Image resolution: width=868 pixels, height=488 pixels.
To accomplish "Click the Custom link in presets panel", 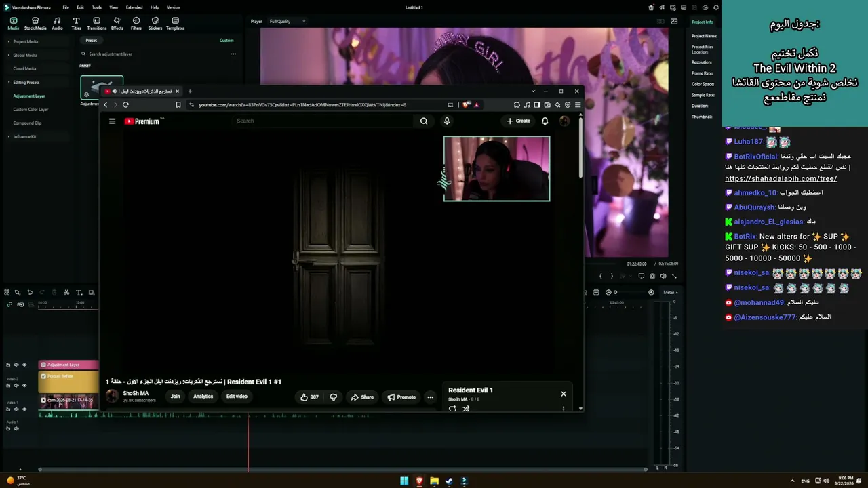I will coord(226,40).
